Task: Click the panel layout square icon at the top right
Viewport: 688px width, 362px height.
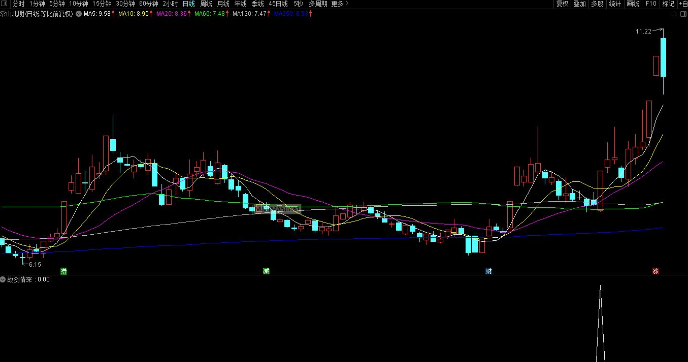Action: point(684,14)
